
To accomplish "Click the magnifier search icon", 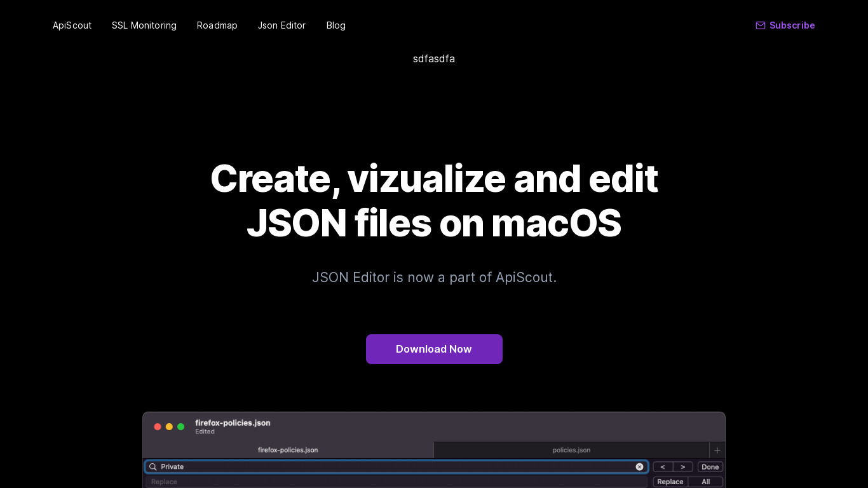I will (153, 467).
